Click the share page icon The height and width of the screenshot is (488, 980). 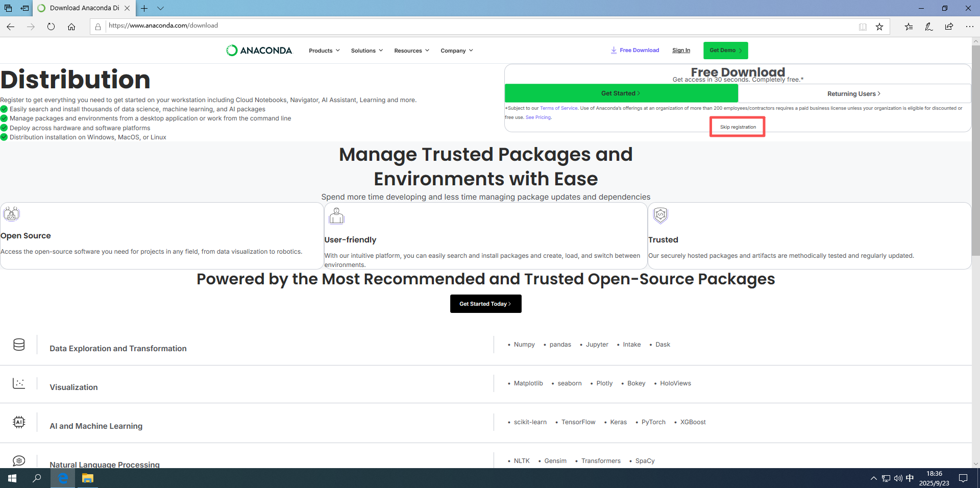949,27
